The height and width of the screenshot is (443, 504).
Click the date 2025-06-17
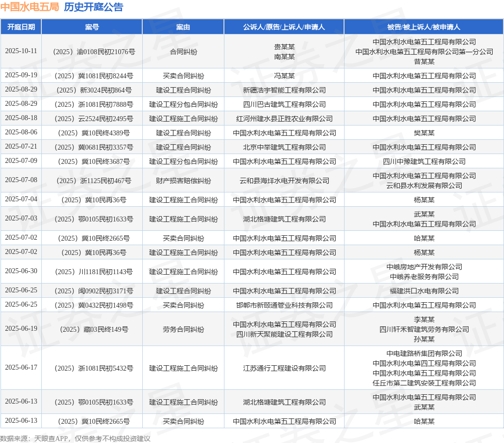[x=21, y=368]
